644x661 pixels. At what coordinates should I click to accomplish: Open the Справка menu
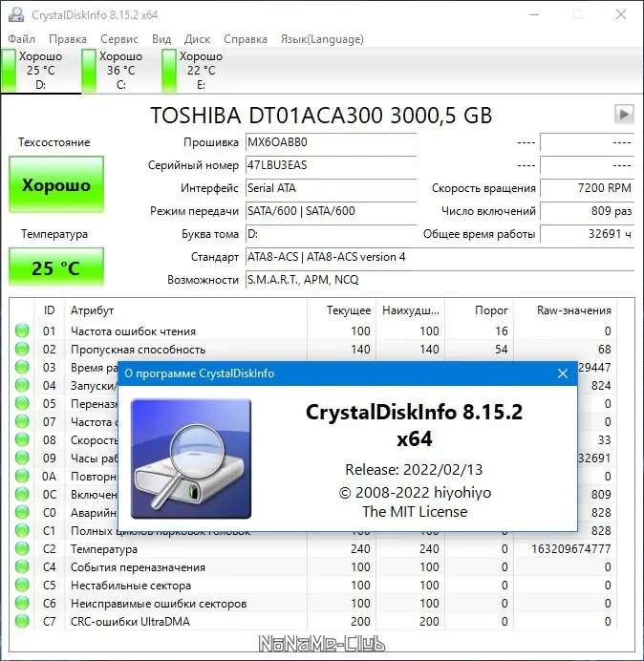pos(246,39)
